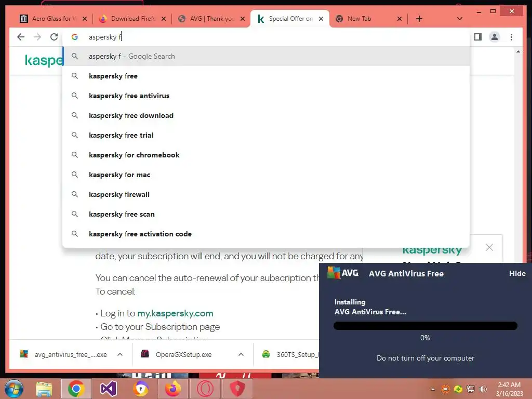Close the New Tab tab
This screenshot has height=399, width=532.
pyautogui.click(x=400, y=19)
